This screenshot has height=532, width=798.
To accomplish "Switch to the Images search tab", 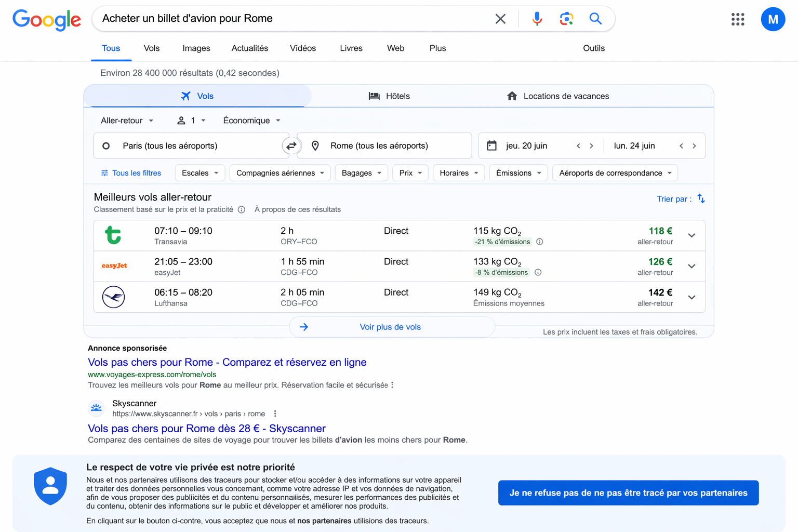I will point(196,48).
